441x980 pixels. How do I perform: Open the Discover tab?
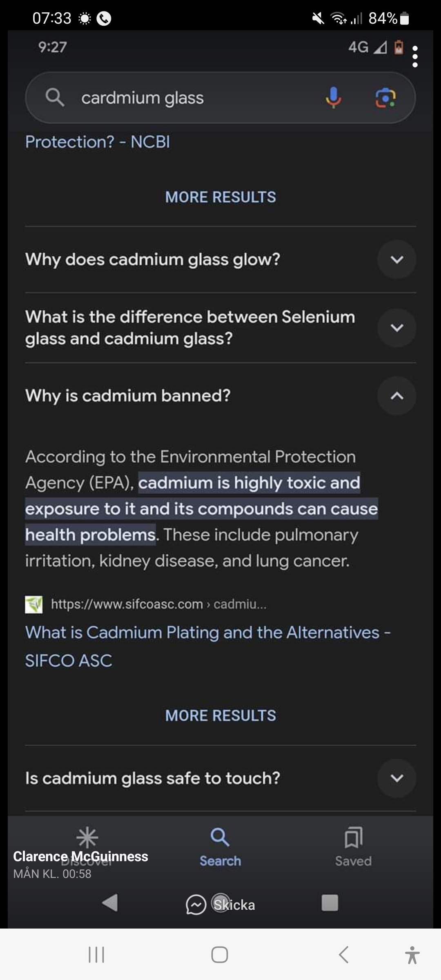point(87,841)
